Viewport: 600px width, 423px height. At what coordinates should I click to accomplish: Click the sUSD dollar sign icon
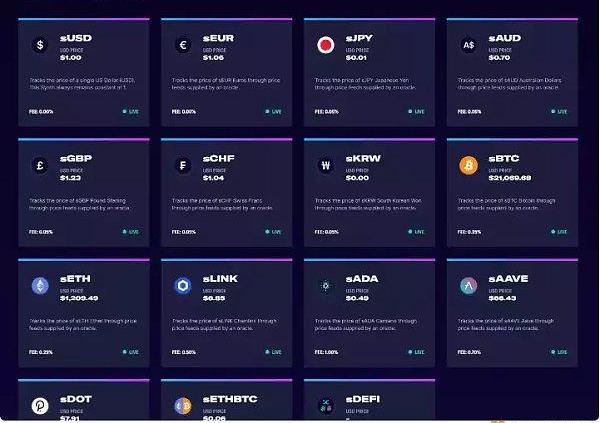pyautogui.click(x=40, y=45)
